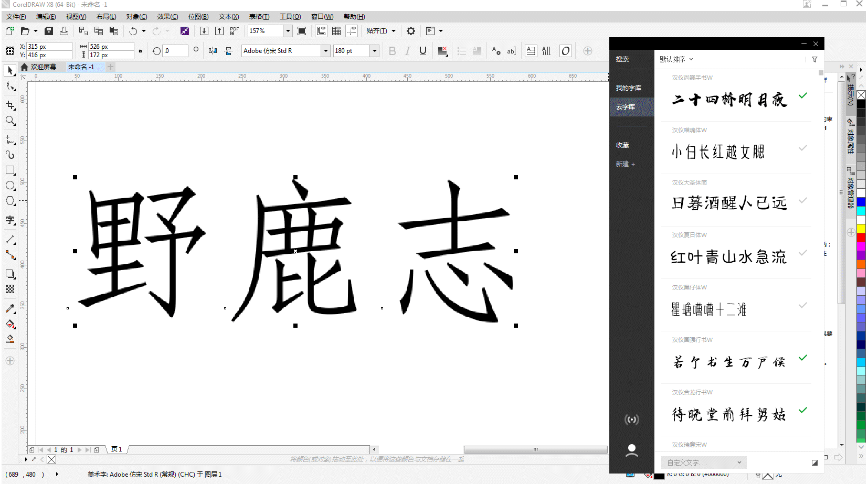Image resolution: width=868 pixels, height=484 pixels.
Task: Select the Freehand drawing tool
Action: click(x=10, y=139)
